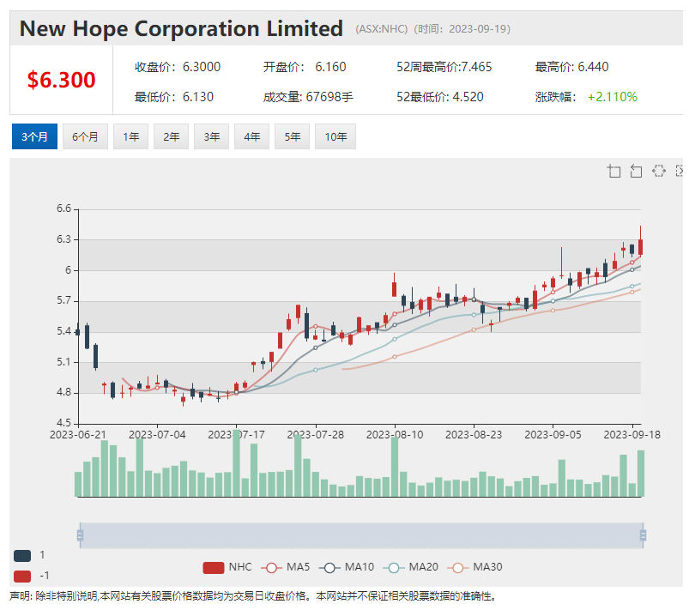Viewport: 695px width, 616px height.
Task: Select the 4年 time range
Action: 251,136
